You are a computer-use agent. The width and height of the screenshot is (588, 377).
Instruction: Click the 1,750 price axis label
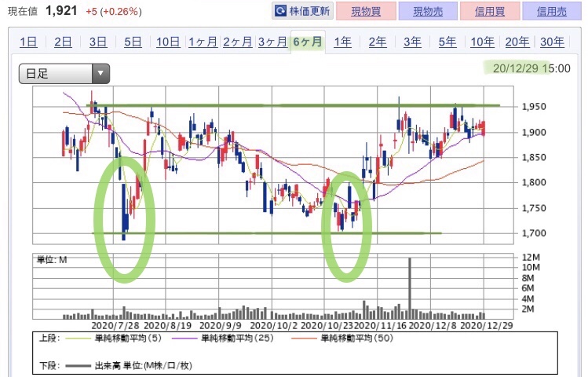534,208
